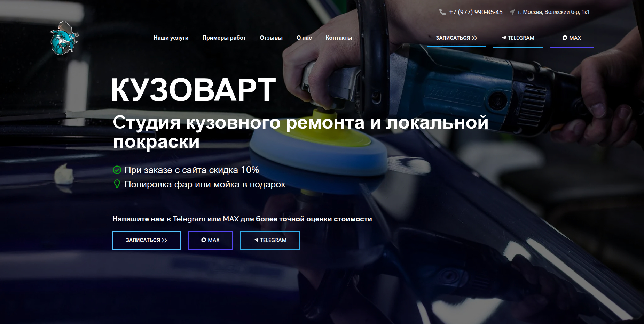Click the hero TELEGRAM button
Image resolution: width=644 pixels, height=324 pixels.
[x=270, y=240]
